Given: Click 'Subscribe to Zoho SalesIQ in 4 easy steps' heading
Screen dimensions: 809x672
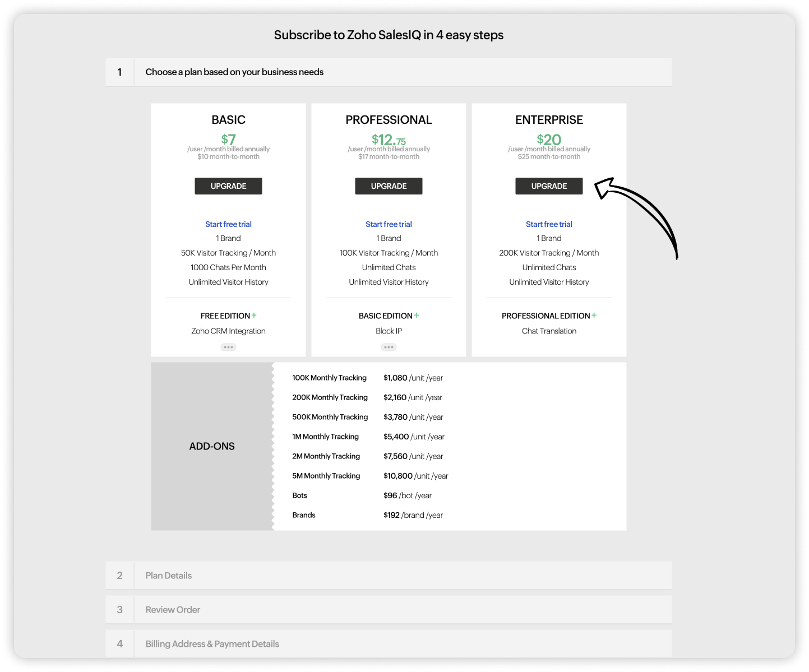Looking at the screenshot, I should (389, 35).
